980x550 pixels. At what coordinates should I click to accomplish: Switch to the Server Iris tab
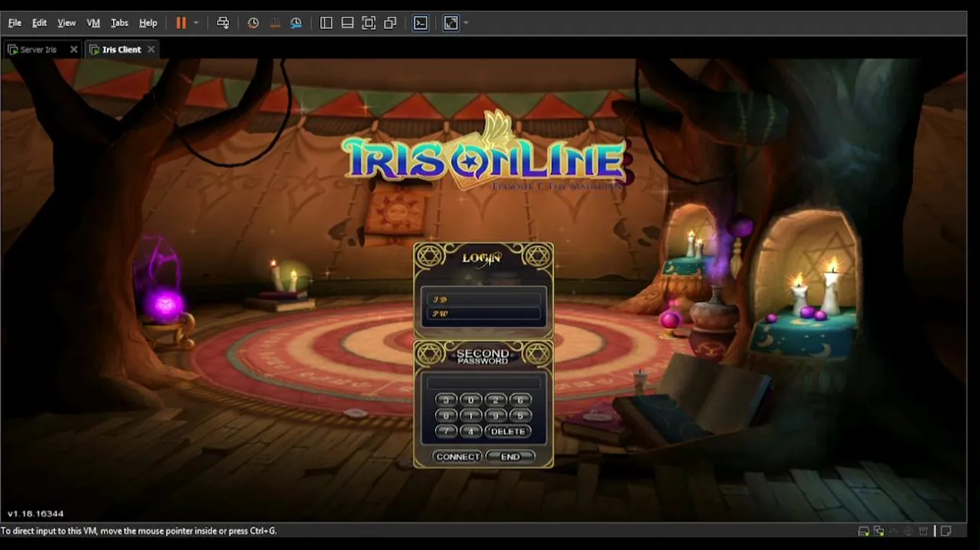tap(38, 50)
